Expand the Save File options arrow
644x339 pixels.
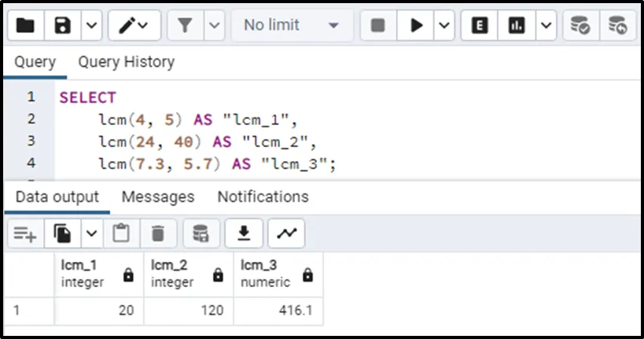pyautogui.click(x=91, y=26)
